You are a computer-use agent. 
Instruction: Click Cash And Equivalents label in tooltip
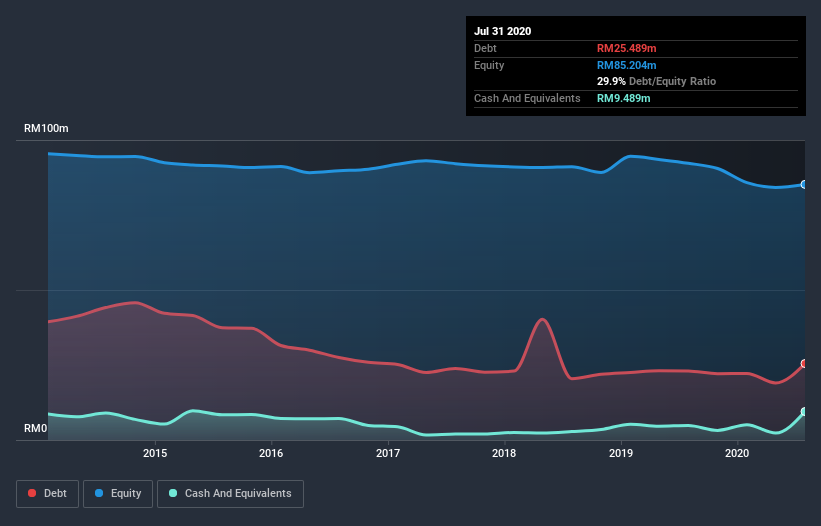pos(527,98)
